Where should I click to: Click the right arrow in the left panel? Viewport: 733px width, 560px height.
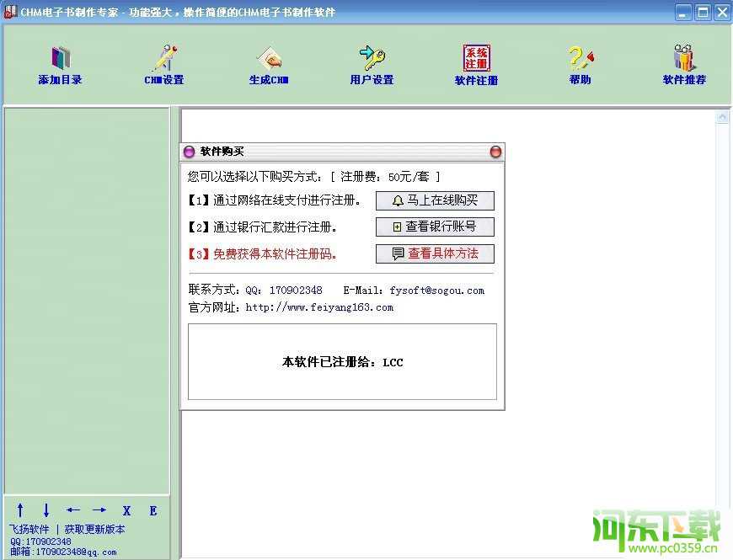coord(99,510)
